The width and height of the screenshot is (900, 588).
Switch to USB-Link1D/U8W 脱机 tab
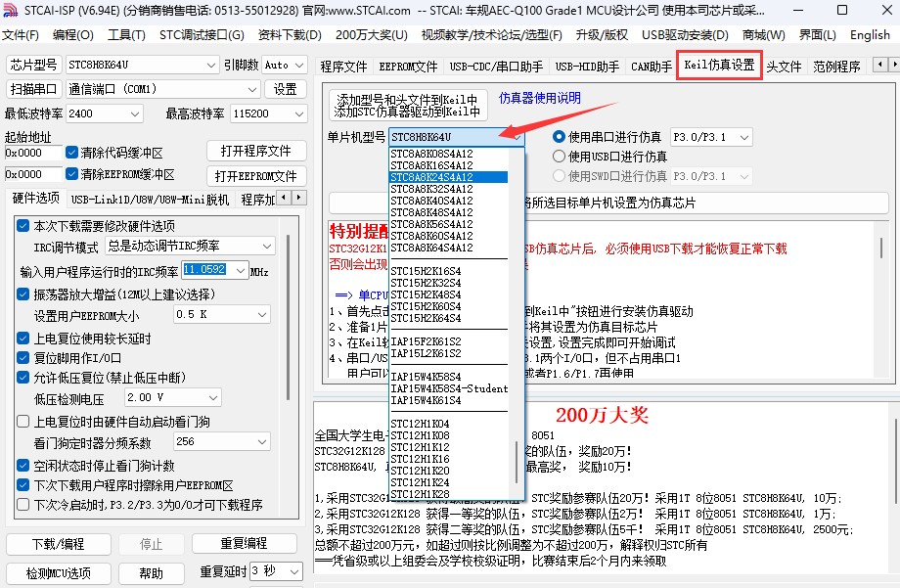(150, 200)
